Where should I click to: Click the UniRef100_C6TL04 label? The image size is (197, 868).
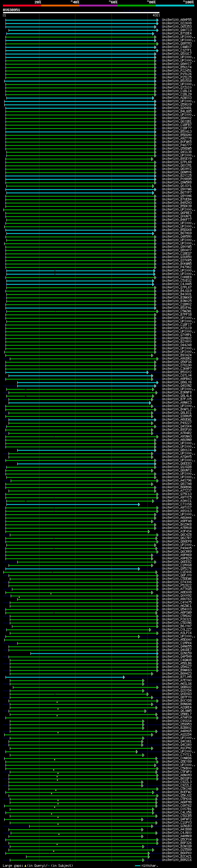[x=177, y=375]
